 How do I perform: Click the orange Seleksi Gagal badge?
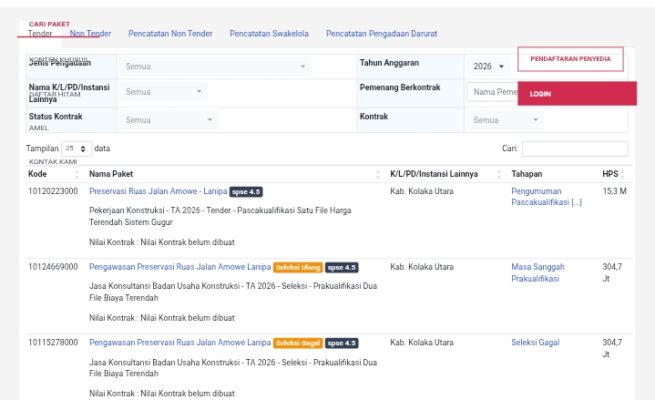[x=297, y=343]
